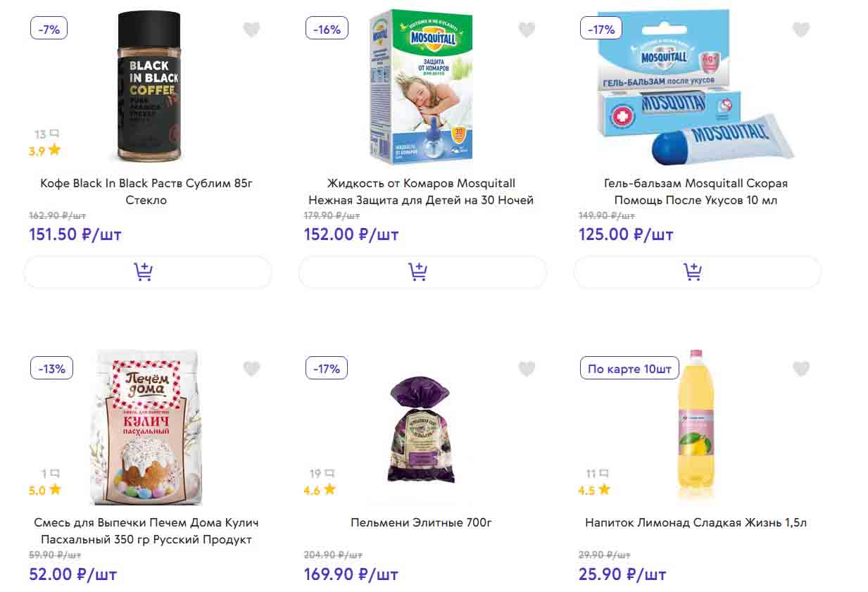868x592 pixels.
Task: Open Пельмени Элитные product photo
Action: pos(422,431)
